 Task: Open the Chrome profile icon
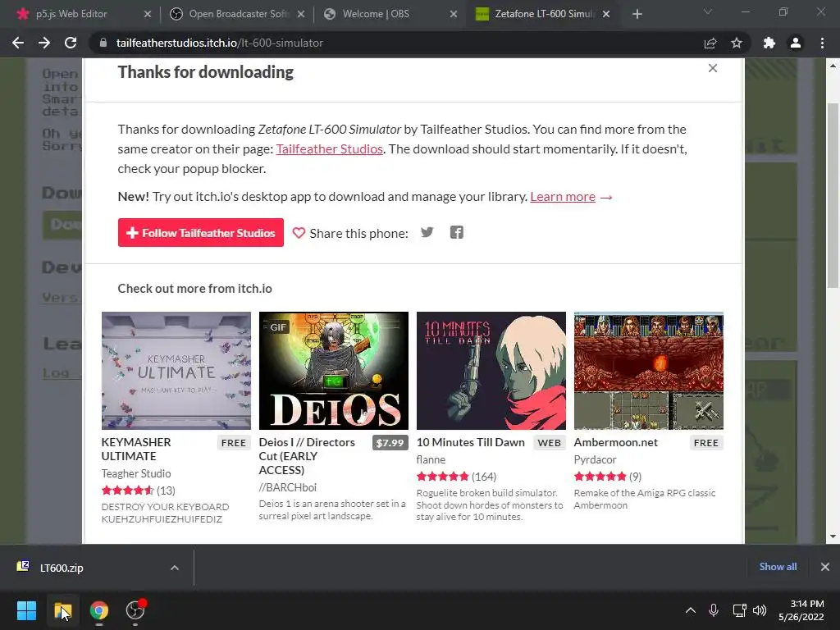click(x=796, y=43)
